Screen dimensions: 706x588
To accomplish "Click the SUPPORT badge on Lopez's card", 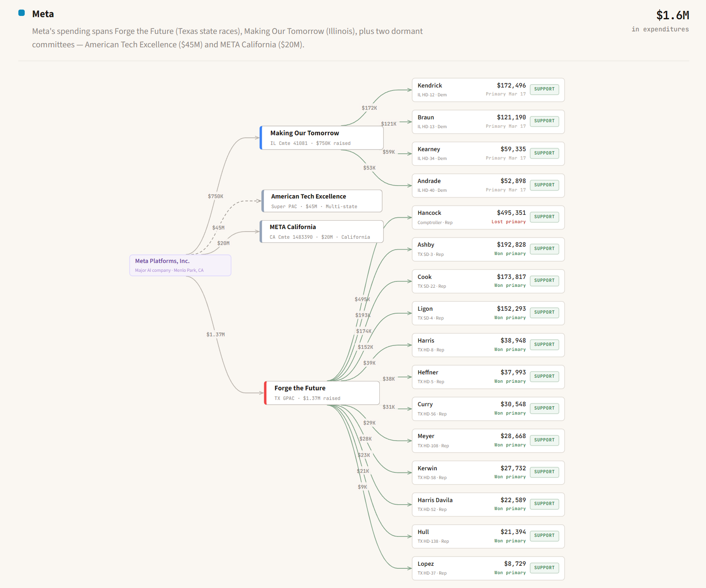I will (x=544, y=568).
